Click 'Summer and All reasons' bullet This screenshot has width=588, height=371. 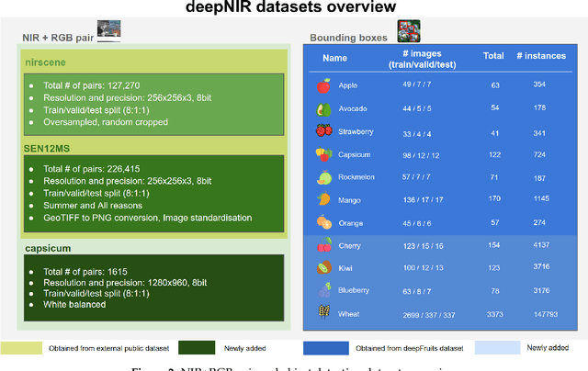93,206
